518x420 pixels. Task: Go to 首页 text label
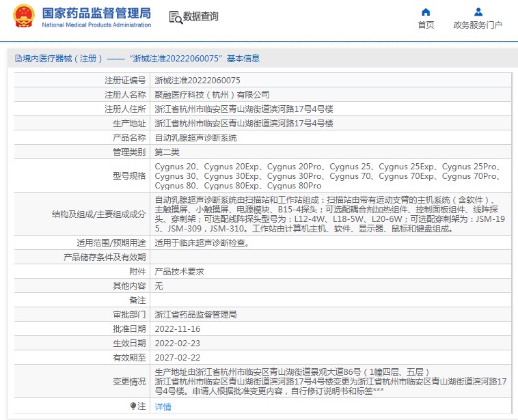426,25
